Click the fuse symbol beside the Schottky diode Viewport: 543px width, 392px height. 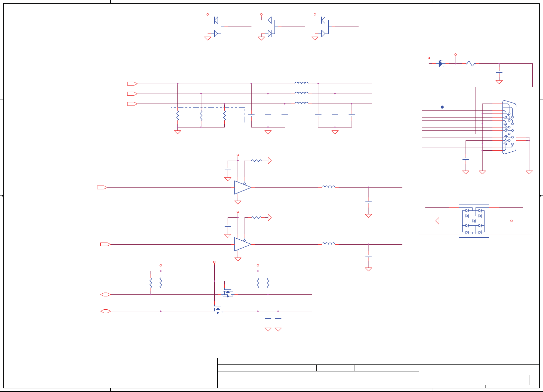click(x=471, y=63)
